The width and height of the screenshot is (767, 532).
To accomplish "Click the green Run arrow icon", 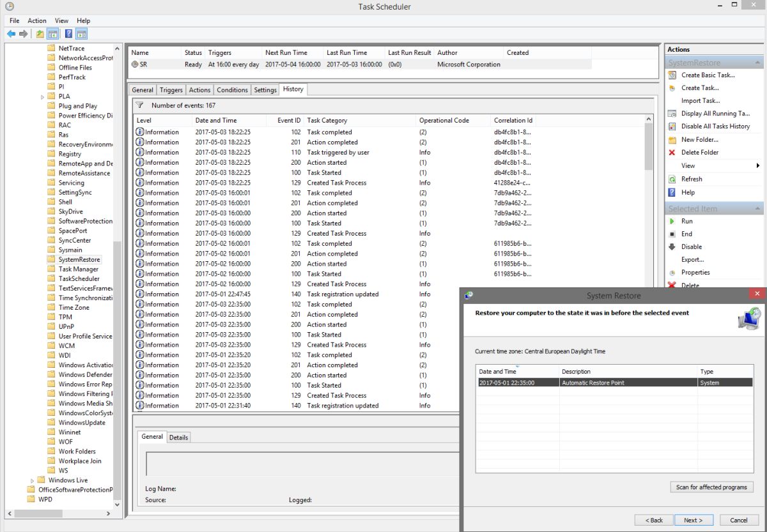I will 672,221.
